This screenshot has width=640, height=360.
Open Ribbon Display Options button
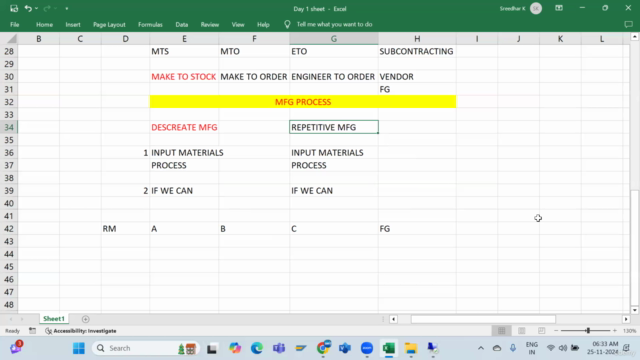(x=559, y=8)
